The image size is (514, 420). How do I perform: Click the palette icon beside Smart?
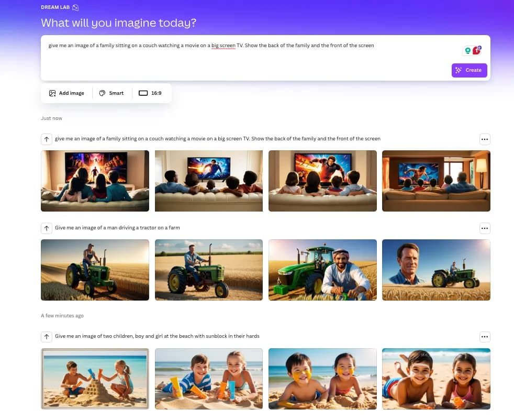[x=102, y=93]
